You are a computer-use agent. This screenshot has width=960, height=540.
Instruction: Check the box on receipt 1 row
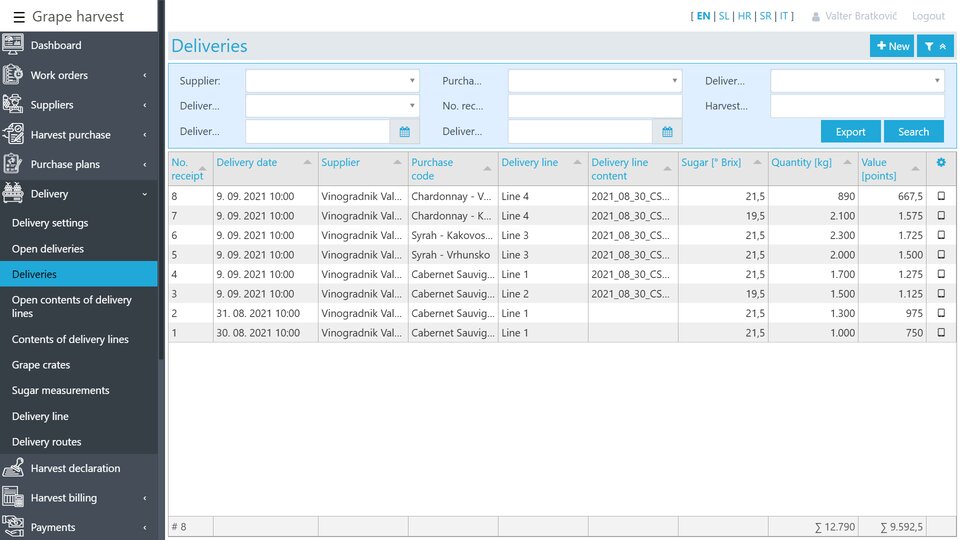click(940, 333)
